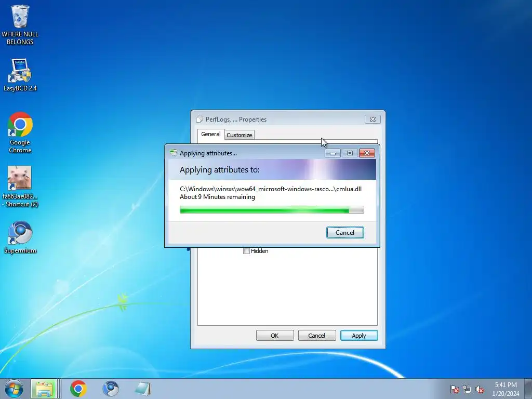Open the Recycle Bin named WHERE NULL BELONGS
Screen dimensions: 532x399
(x=20, y=25)
